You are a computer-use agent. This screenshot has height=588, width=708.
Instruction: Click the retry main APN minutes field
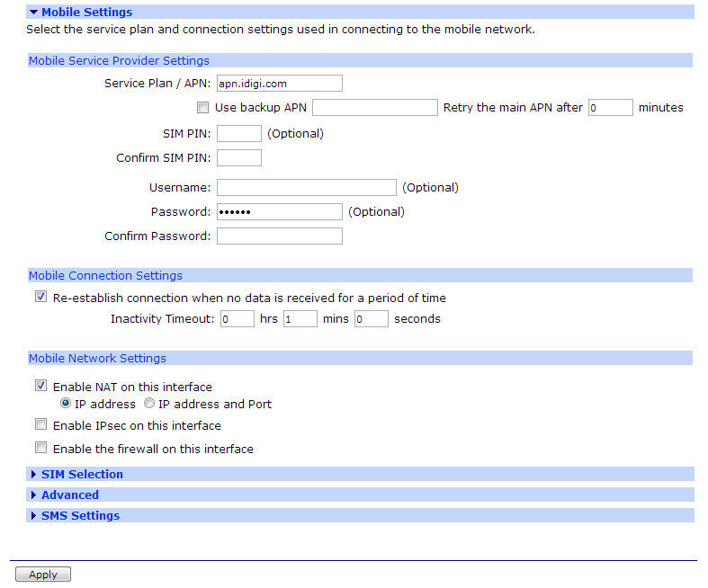pos(610,108)
